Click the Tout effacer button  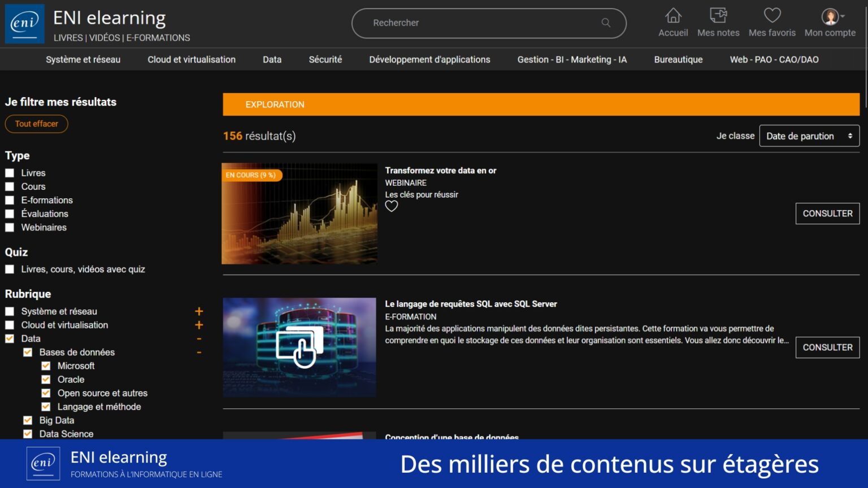click(36, 124)
